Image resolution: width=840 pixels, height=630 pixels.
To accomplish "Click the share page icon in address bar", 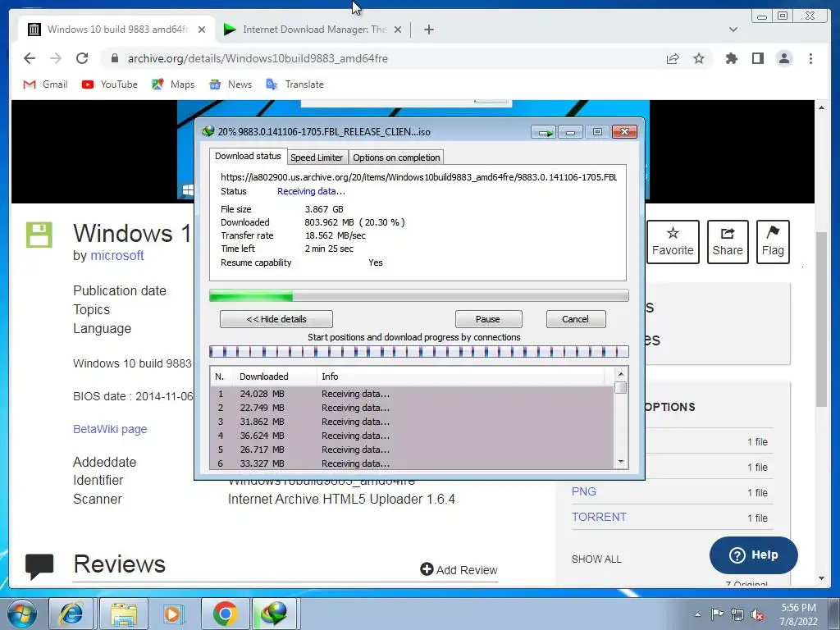I will tap(673, 58).
